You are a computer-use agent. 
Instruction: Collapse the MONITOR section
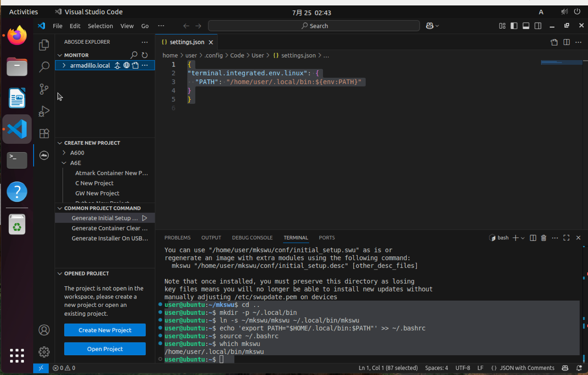(x=60, y=55)
